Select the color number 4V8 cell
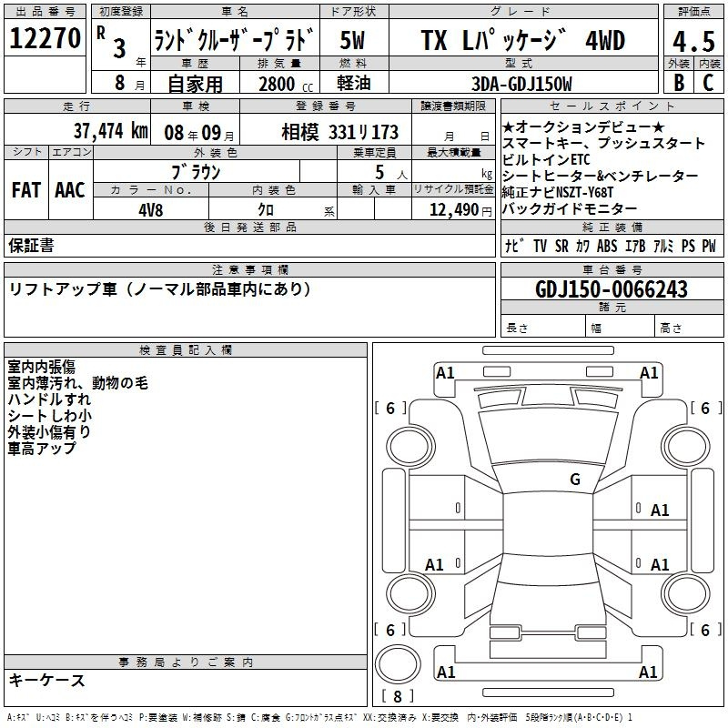Image resolution: width=728 pixels, height=728 pixels. (151, 209)
